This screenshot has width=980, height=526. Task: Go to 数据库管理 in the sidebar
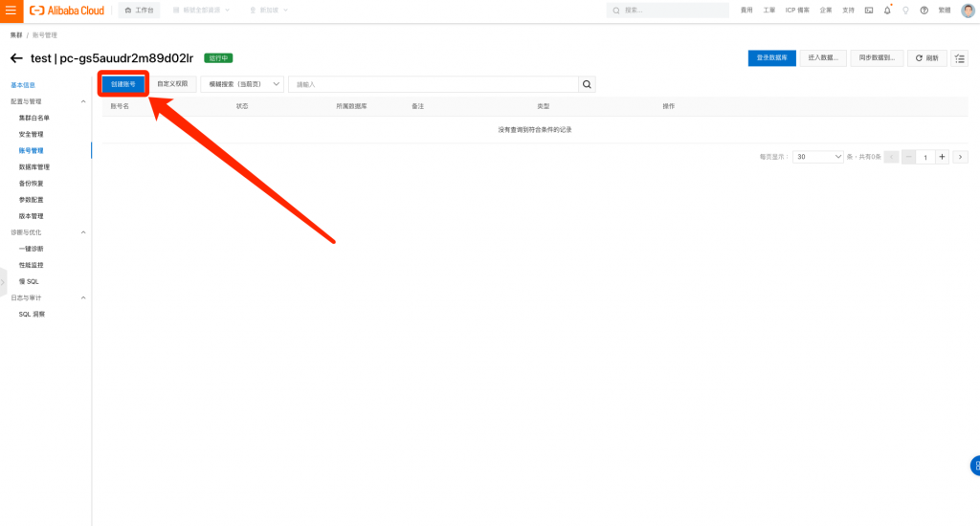tap(34, 166)
